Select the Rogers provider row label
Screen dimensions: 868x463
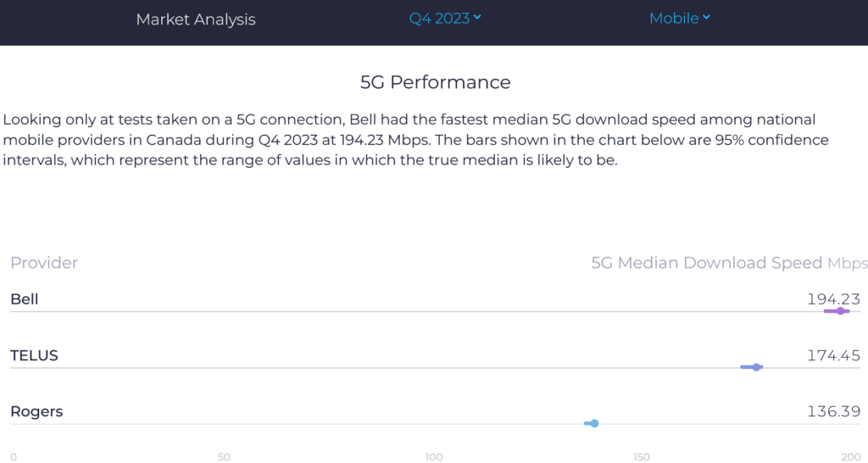click(36, 412)
